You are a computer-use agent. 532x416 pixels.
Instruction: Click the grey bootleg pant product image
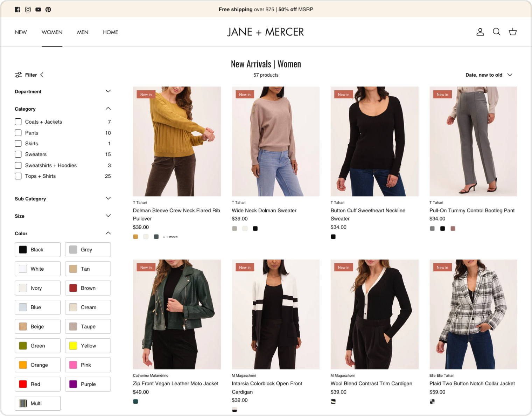point(473,141)
